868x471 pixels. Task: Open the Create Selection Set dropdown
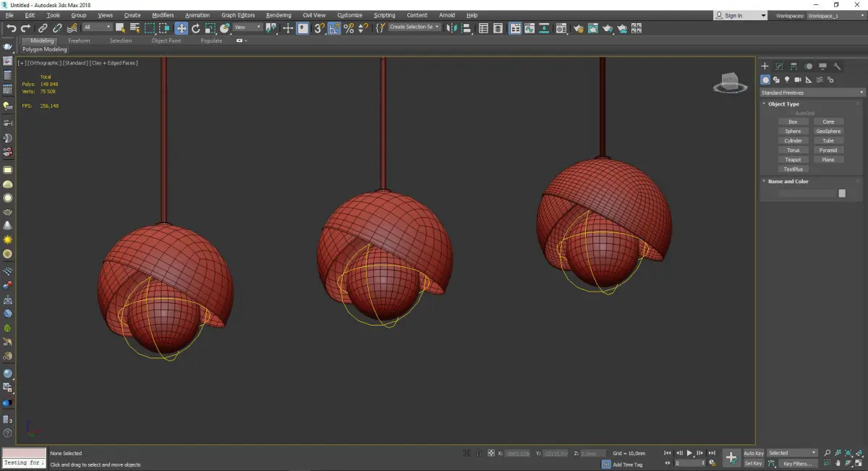(x=415, y=27)
